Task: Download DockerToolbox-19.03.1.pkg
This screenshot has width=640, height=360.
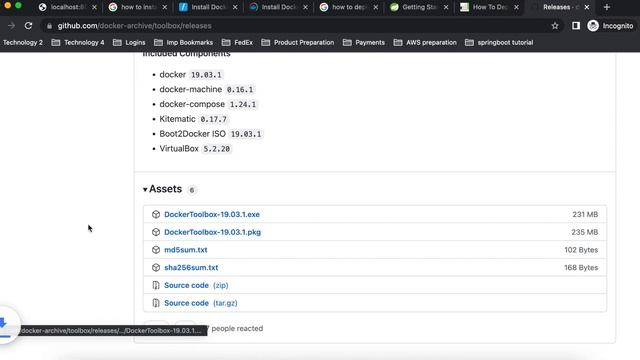Action: (x=212, y=232)
